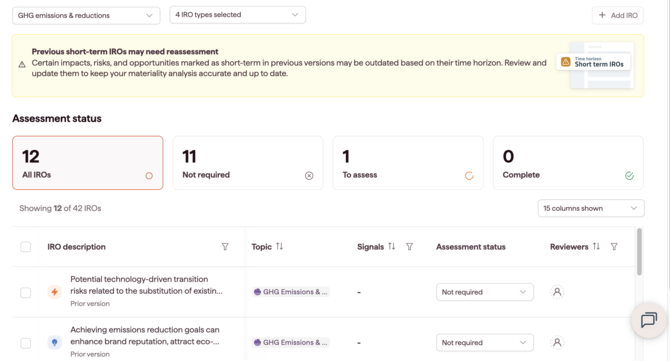Sort by the Signals column
This screenshot has height=361, width=670.
(391, 247)
